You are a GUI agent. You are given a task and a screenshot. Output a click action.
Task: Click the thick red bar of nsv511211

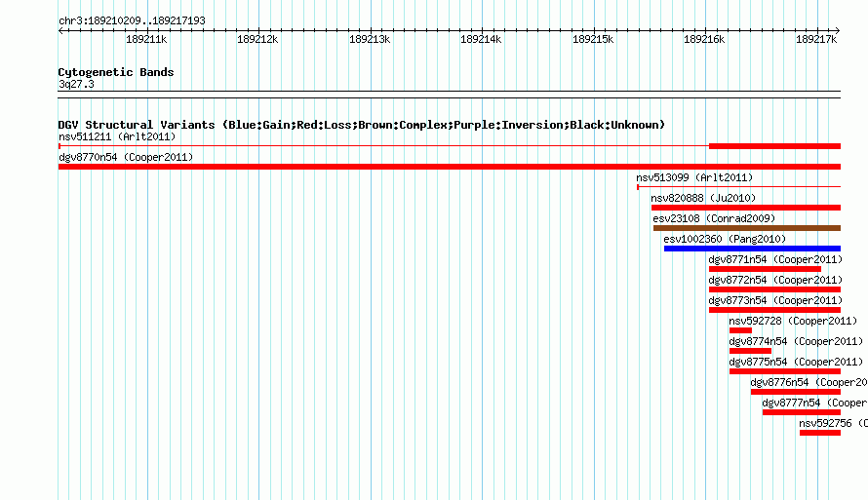[x=774, y=146]
